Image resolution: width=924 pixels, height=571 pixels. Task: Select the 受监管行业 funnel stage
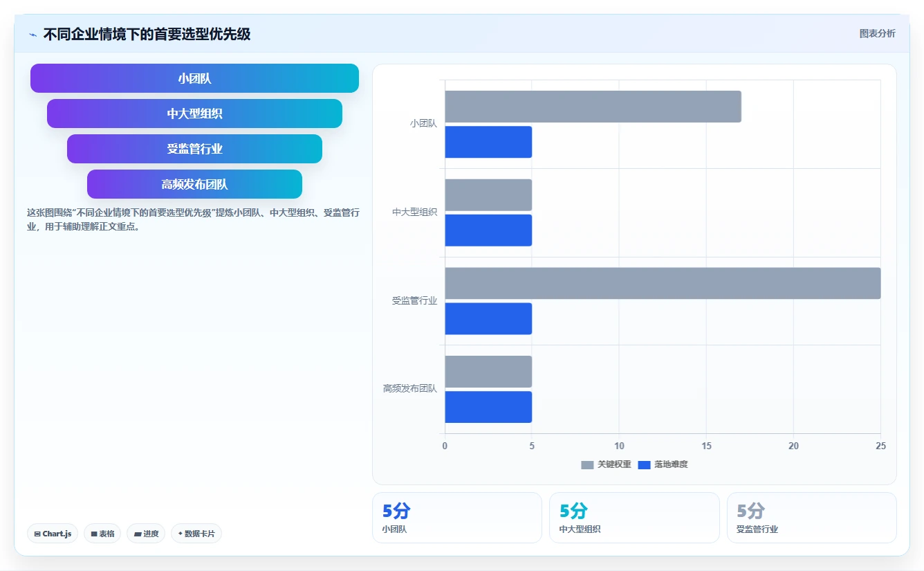194,149
